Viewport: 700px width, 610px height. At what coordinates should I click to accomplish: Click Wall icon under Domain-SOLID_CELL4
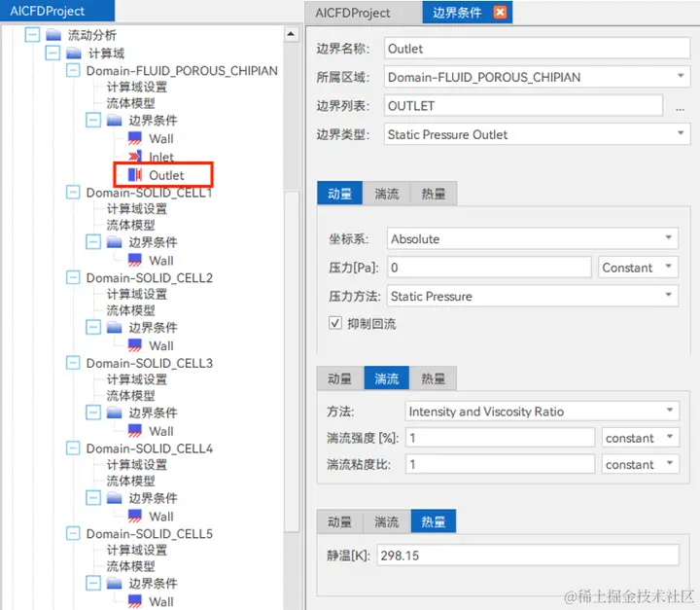point(135,517)
